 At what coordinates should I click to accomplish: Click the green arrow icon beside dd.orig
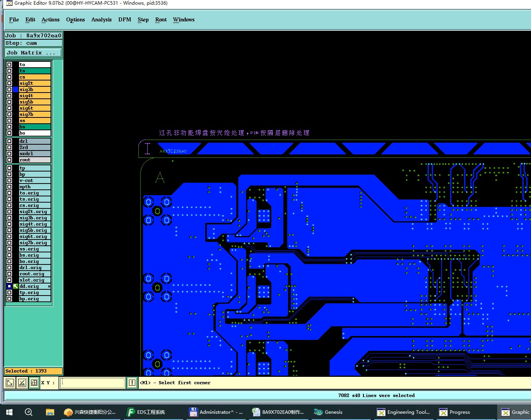(x=16, y=286)
